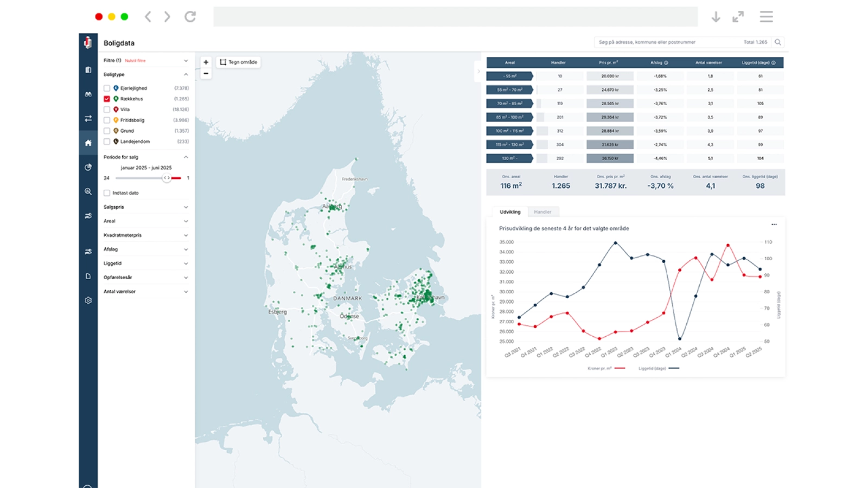This screenshot has width=868, height=488.
Task: Open the home icon in the sidebar
Action: (88, 143)
